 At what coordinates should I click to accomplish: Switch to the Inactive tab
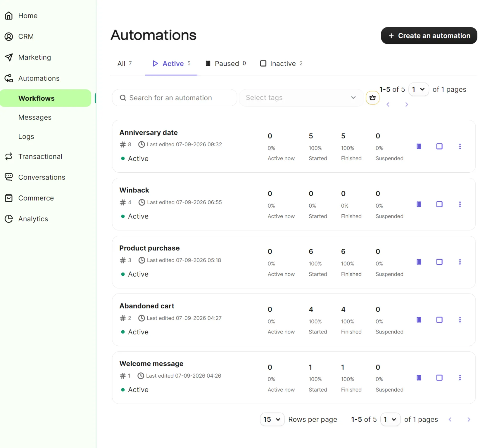click(x=281, y=64)
